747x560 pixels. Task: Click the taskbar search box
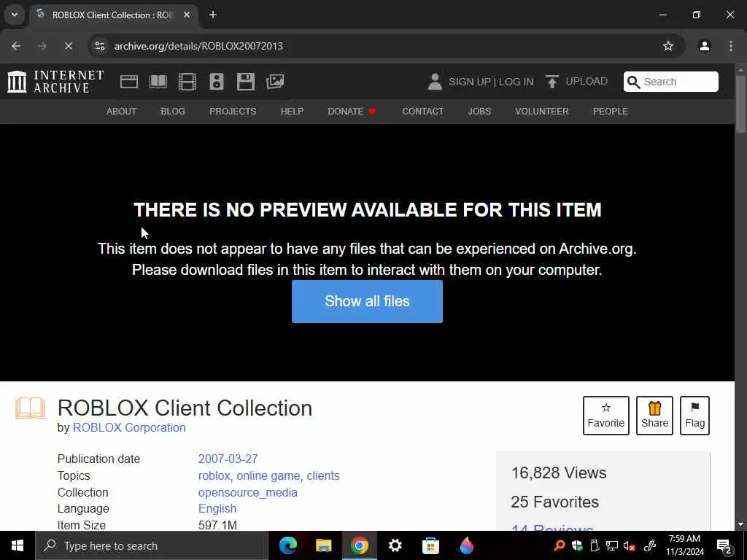coord(152,545)
